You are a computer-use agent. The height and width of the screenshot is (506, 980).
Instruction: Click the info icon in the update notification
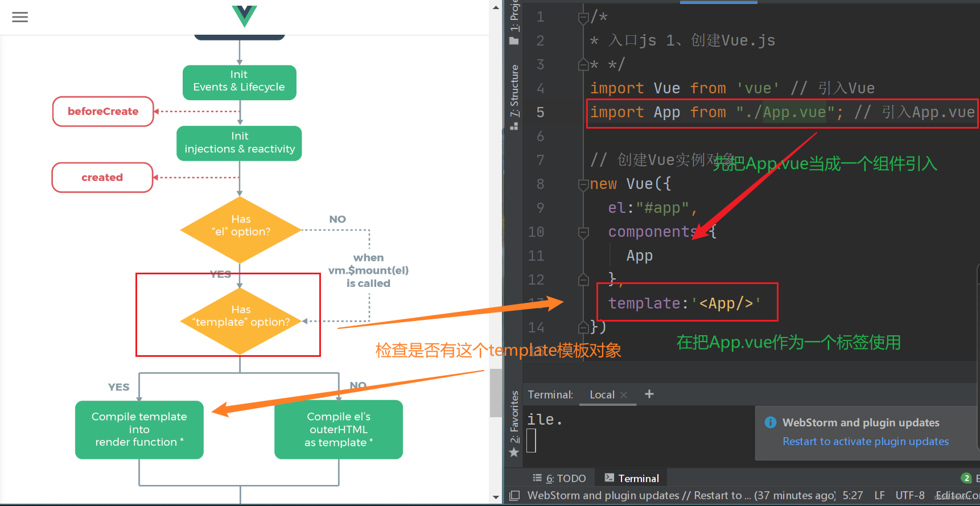coord(771,422)
